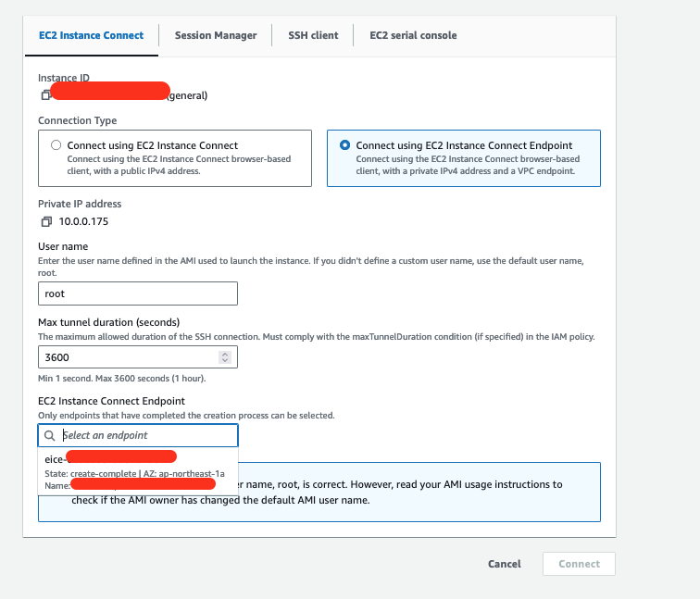Focus the User name field containing root
Viewport: 700px width, 599px height.
pyautogui.click(x=138, y=293)
